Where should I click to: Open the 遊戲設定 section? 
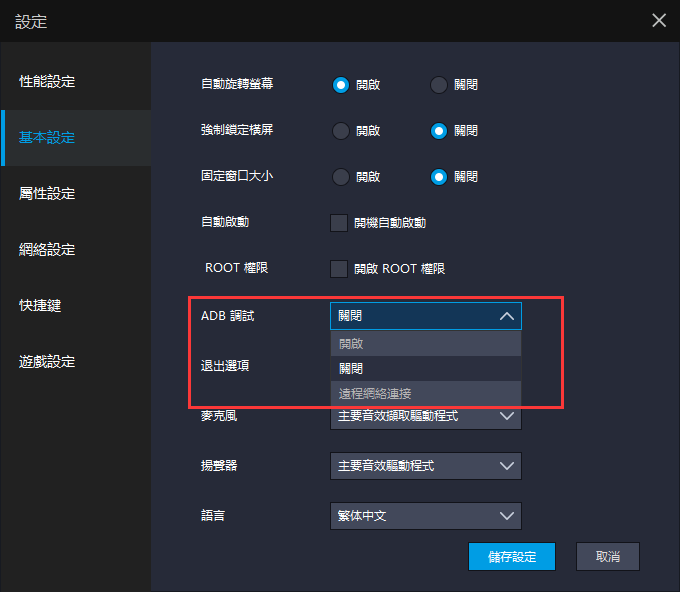47,361
